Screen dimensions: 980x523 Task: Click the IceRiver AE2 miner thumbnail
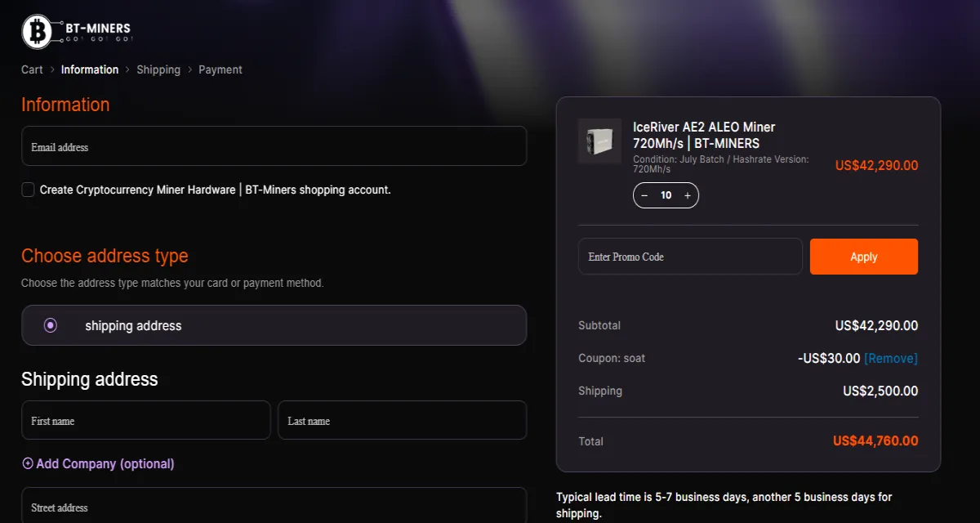click(599, 141)
